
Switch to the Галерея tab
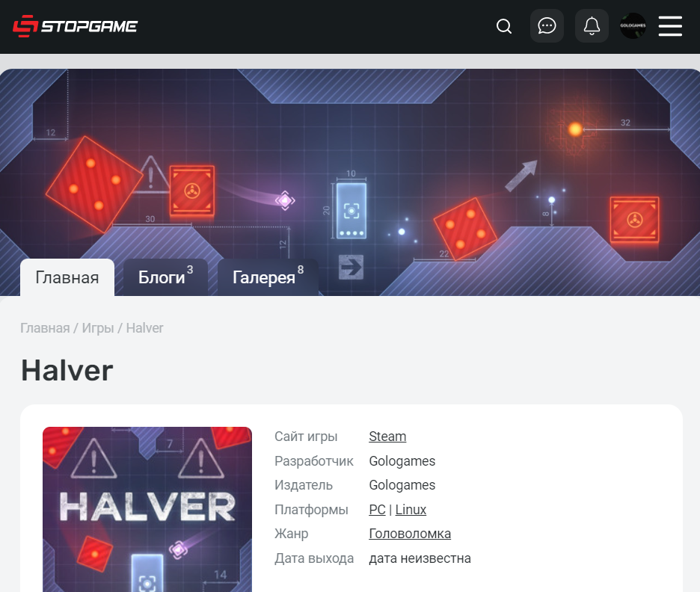coord(268,277)
